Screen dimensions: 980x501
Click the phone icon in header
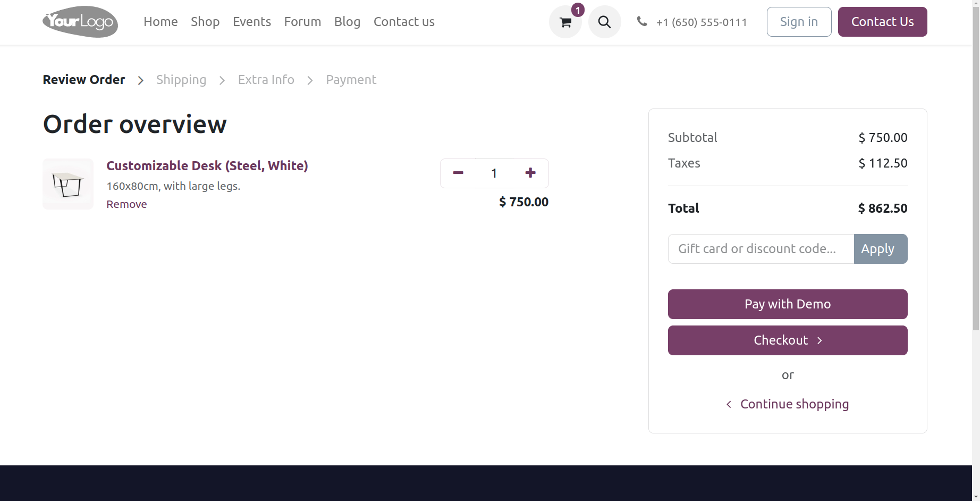pyautogui.click(x=642, y=22)
